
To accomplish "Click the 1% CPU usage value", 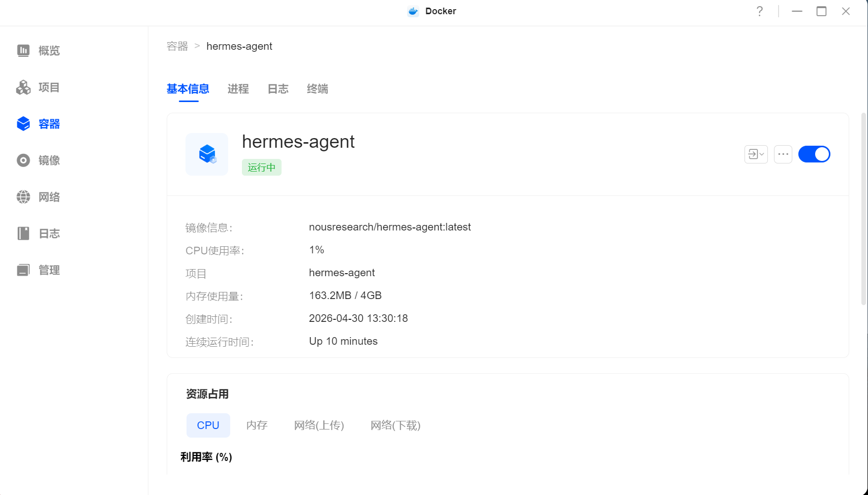I will pos(317,250).
